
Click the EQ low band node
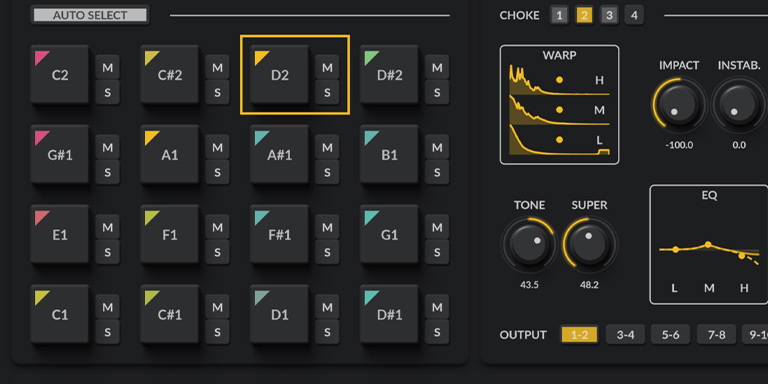pos(675,249)
